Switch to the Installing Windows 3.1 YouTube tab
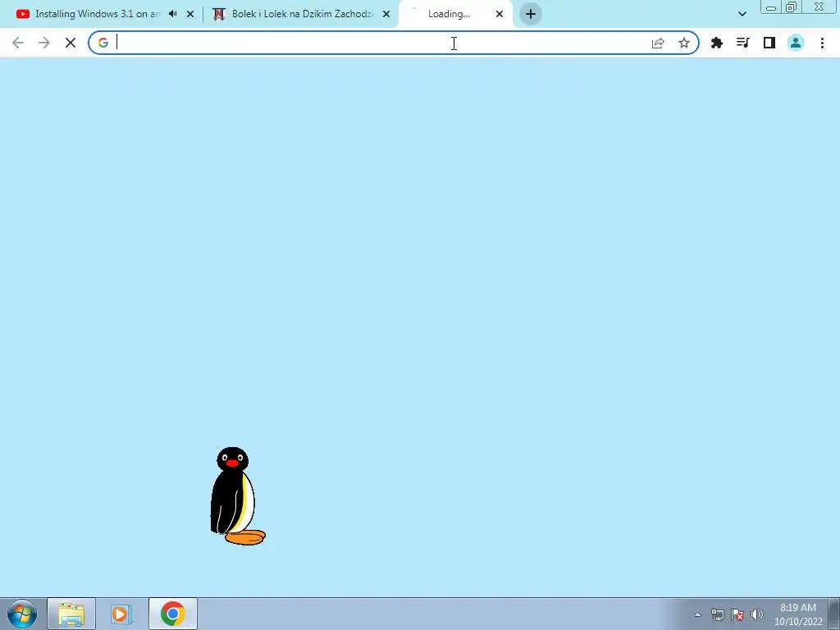This screenshot has width=840, height=630. 98,14
